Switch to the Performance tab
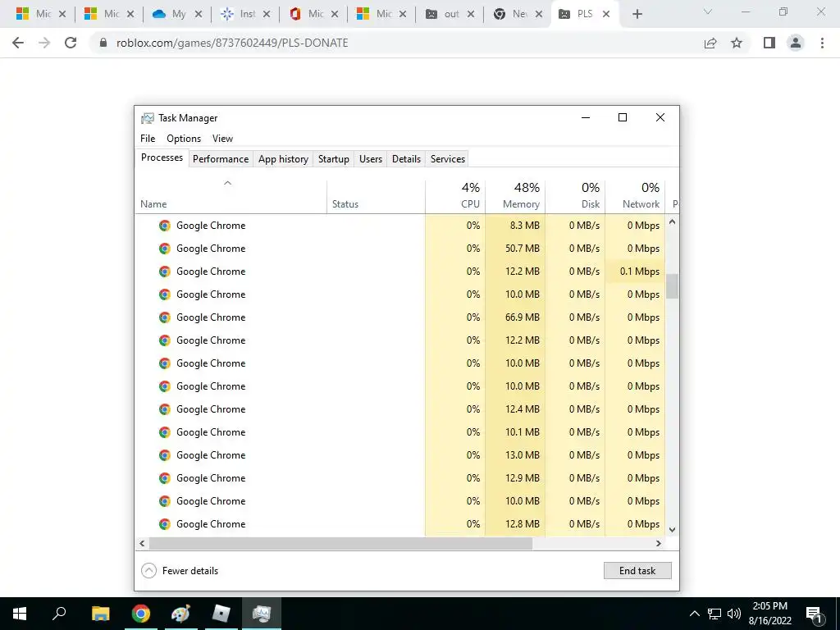The width and height of the screenshot is (840, 630). tap(221, 159)
